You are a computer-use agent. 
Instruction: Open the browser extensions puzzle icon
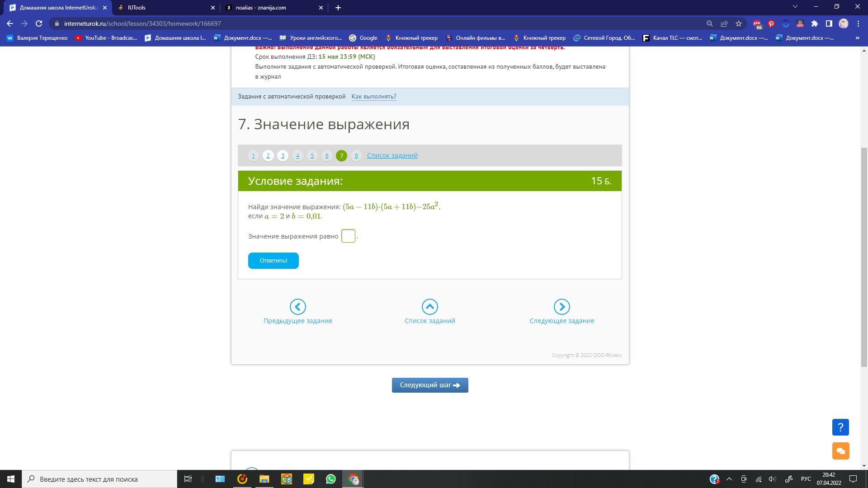point(815,23)
